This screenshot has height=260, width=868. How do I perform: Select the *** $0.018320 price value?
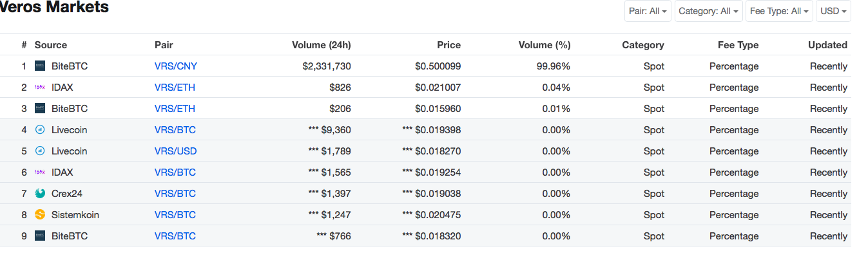click(431, 236)
